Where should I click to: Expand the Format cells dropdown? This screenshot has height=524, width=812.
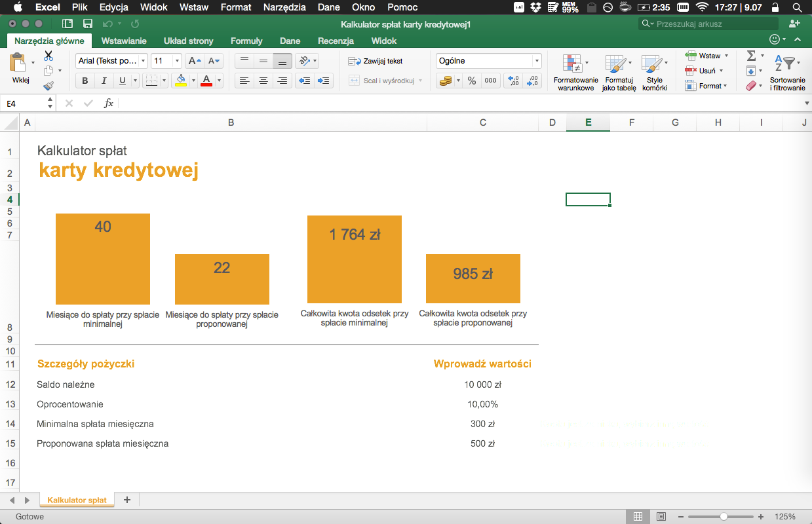pyautogui.click(x=725, y=86)
